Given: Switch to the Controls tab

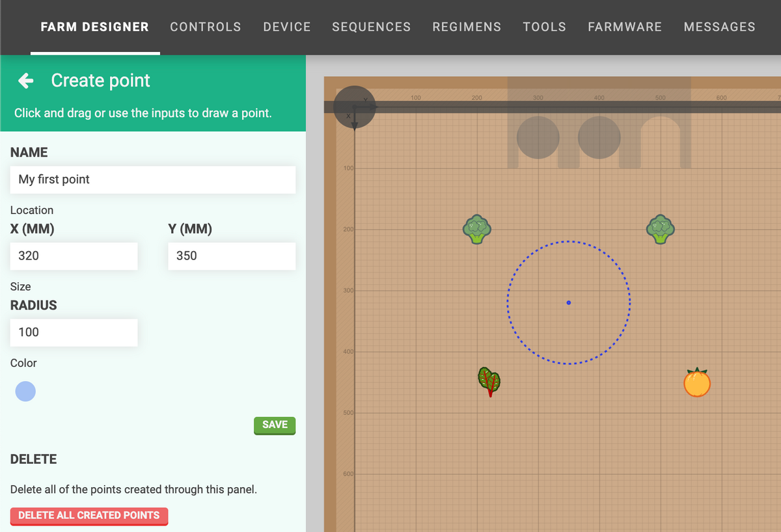Looking at the screenshot, I should (x=206, y=27).
